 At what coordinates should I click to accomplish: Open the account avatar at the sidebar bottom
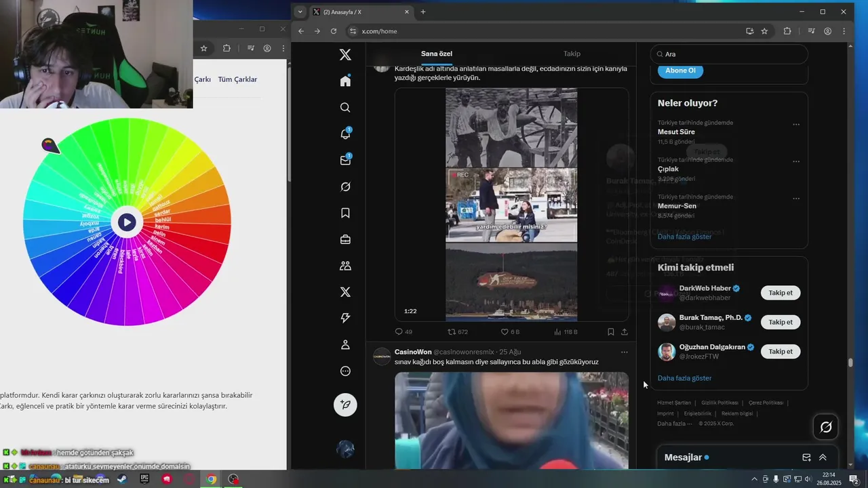click(345, 449)
